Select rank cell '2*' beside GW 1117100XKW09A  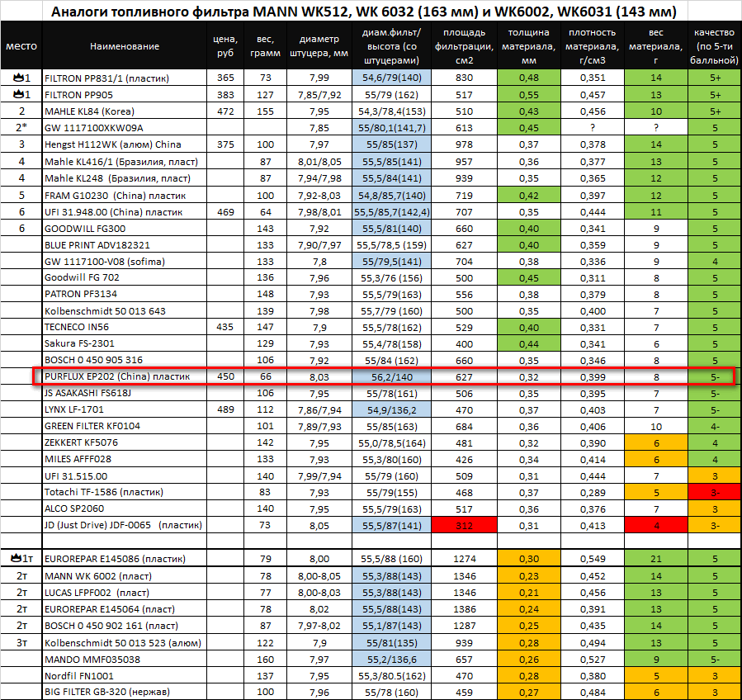coord(21,128)
